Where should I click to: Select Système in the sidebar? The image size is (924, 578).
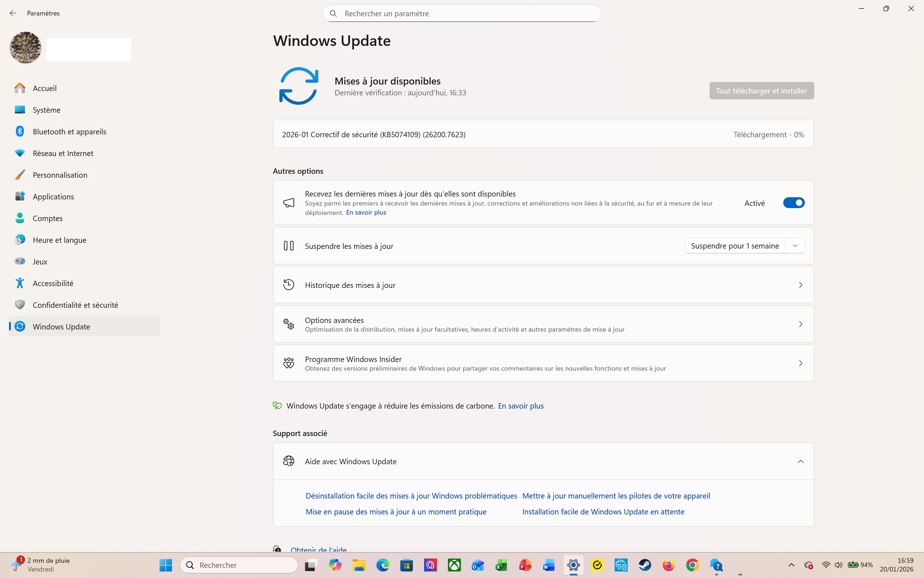(85, 110)
